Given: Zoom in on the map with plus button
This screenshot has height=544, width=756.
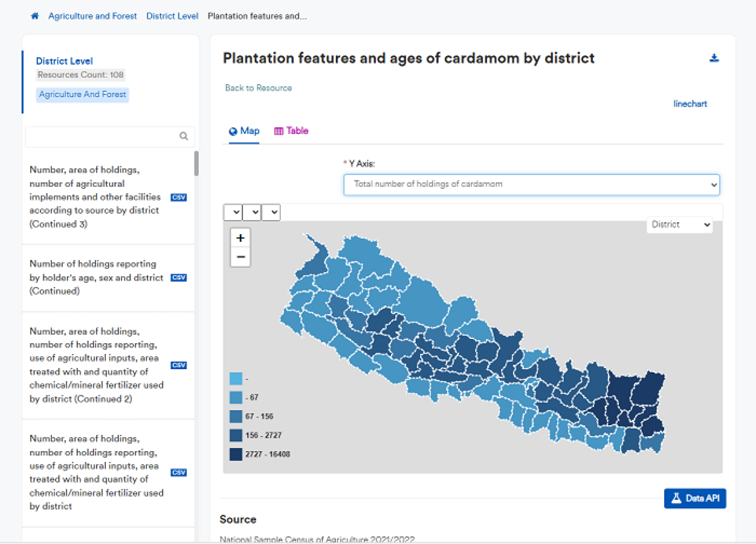Looking at the screenshot, I should tap(240, 238).
